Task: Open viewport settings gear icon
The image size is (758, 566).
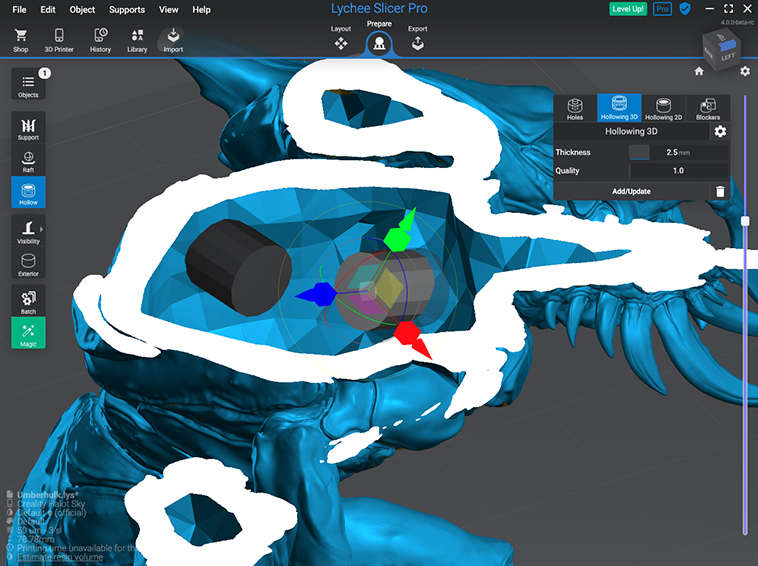Action: click(745, 72)
